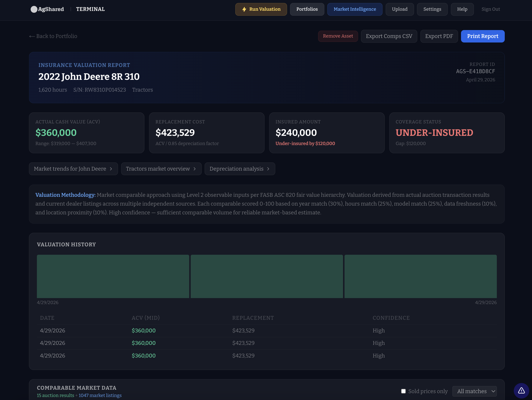Click 'Under-insured by $120,000' text
Image resolution: width=532 pixels, height=400 pixels.
click(305, 144)
